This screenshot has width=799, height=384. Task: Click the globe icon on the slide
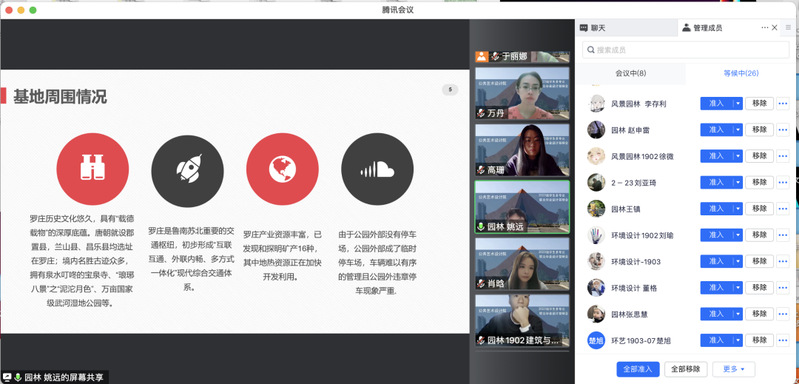[x=282, y=169]
